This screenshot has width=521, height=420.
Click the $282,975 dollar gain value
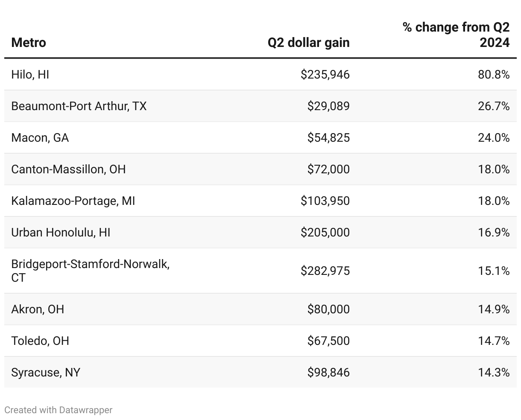pos(325,271)
